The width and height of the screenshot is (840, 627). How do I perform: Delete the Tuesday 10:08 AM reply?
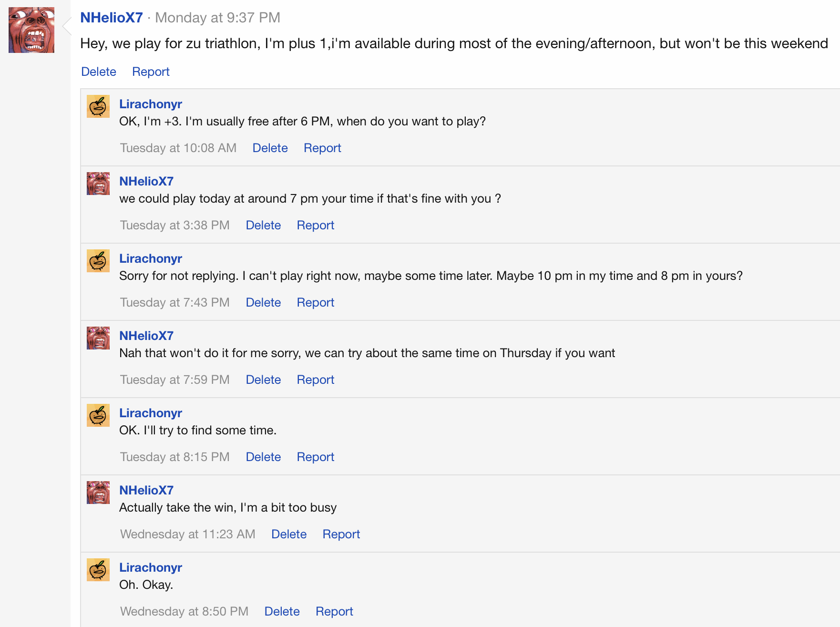tap(270, 148)
